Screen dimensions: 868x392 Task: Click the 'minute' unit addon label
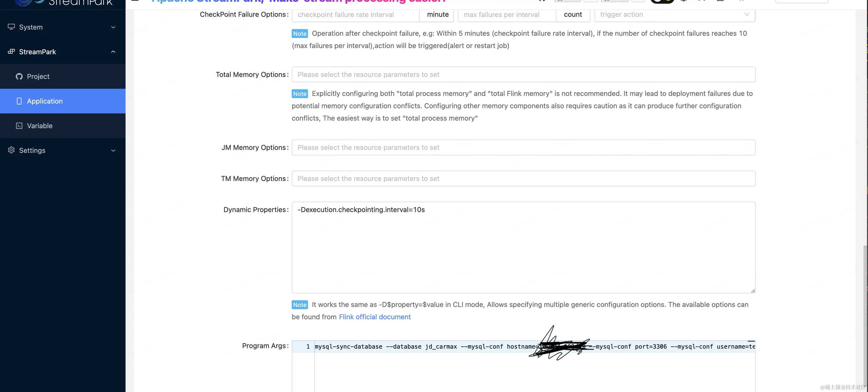point(438,14)
